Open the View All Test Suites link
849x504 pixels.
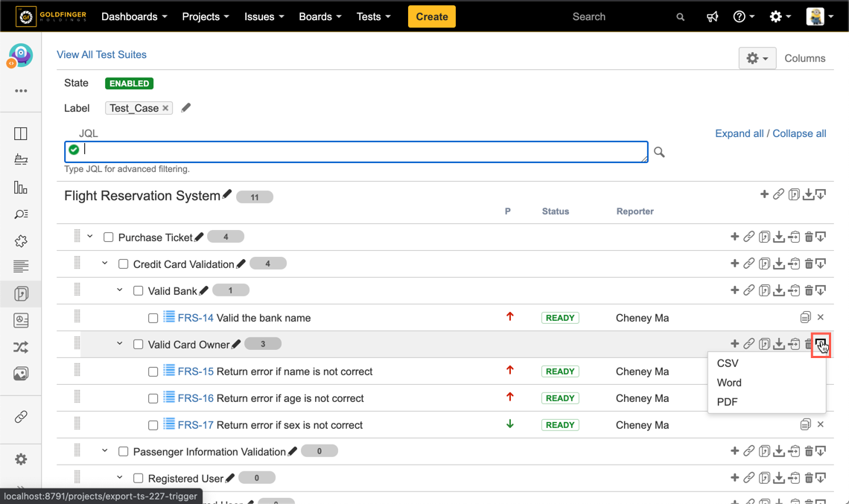101,54
